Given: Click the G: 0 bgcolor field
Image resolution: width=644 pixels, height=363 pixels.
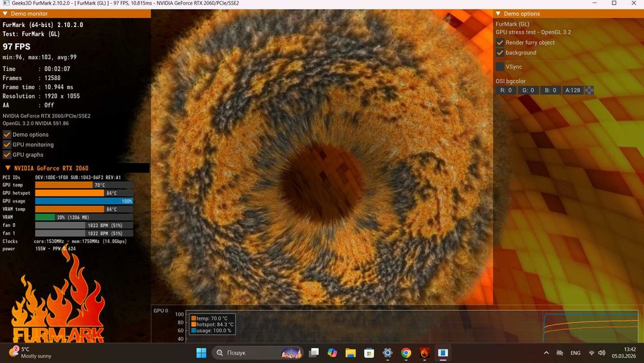Looking at the screenshot, I should click(528, 90).
